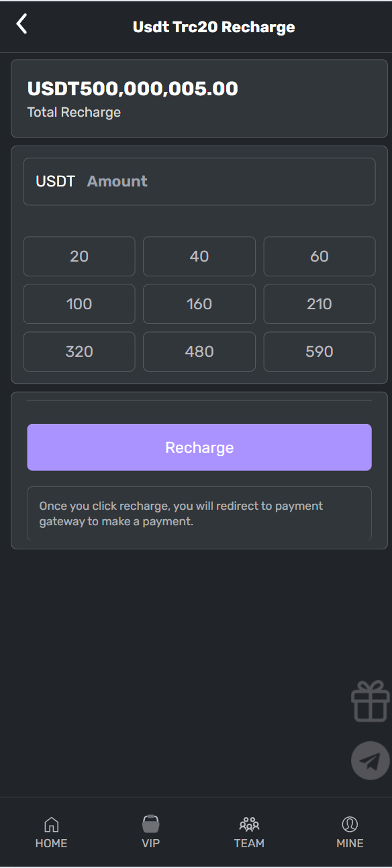Select the 480 amount preset
392x868 pixels.
[199, 351]
